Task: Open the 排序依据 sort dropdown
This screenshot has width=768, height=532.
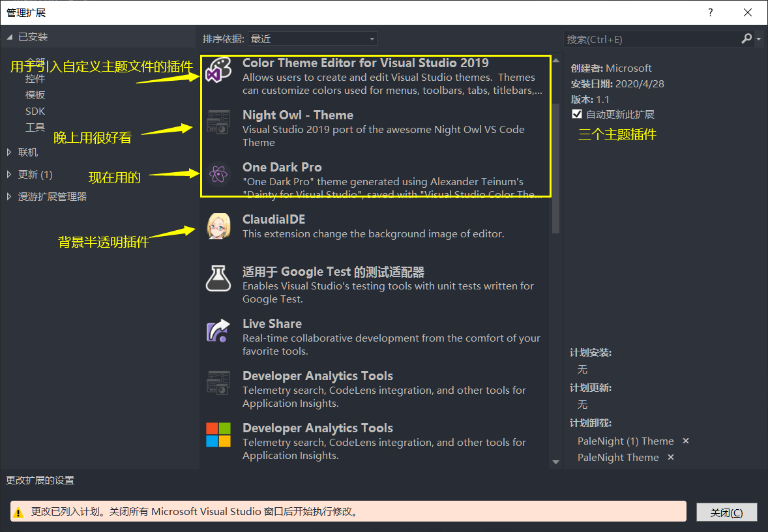Action: [312, 38]
